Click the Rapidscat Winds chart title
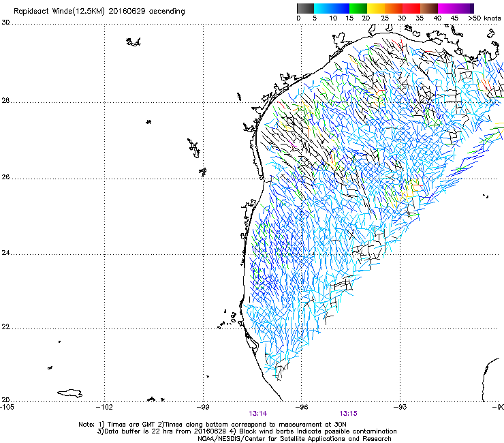This screenshot has width=504, height=443. tap(99, 12)
